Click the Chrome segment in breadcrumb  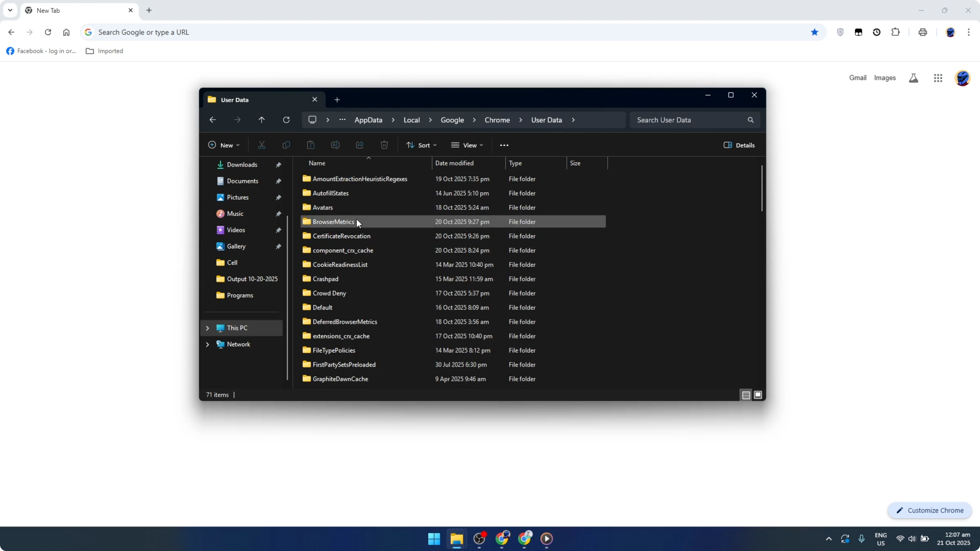pyautogui.click(x=497, y=120)
